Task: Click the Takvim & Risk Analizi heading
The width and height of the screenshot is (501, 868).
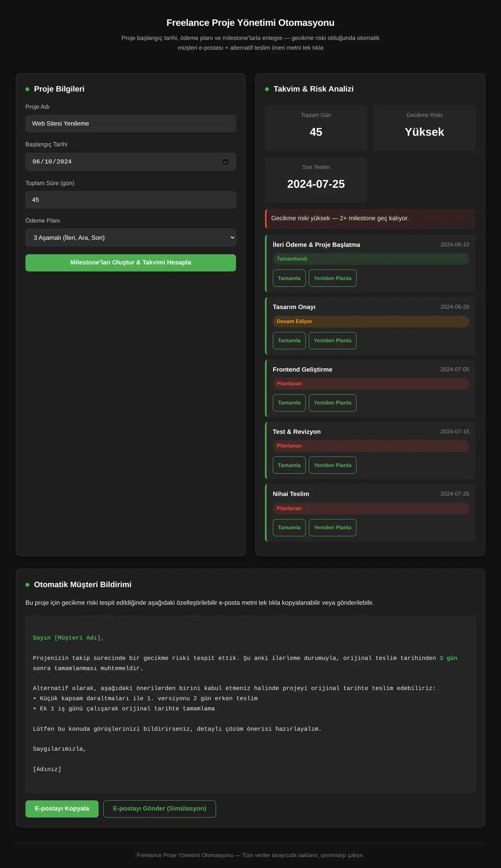Action: click(314, 89)
